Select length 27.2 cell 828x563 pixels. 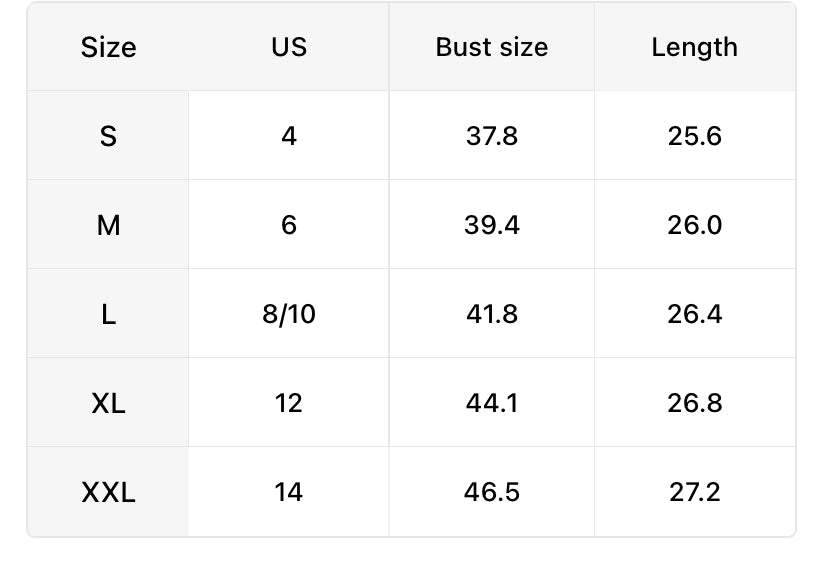click(x=694, y=492)
